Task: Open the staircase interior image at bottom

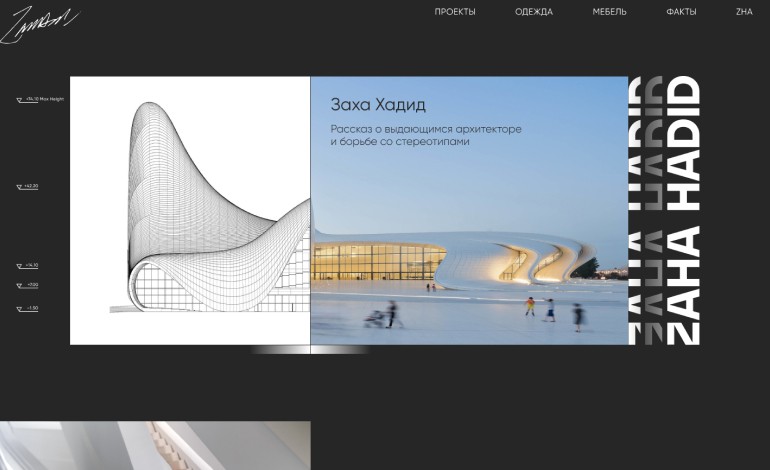Action: pos(155,445)
